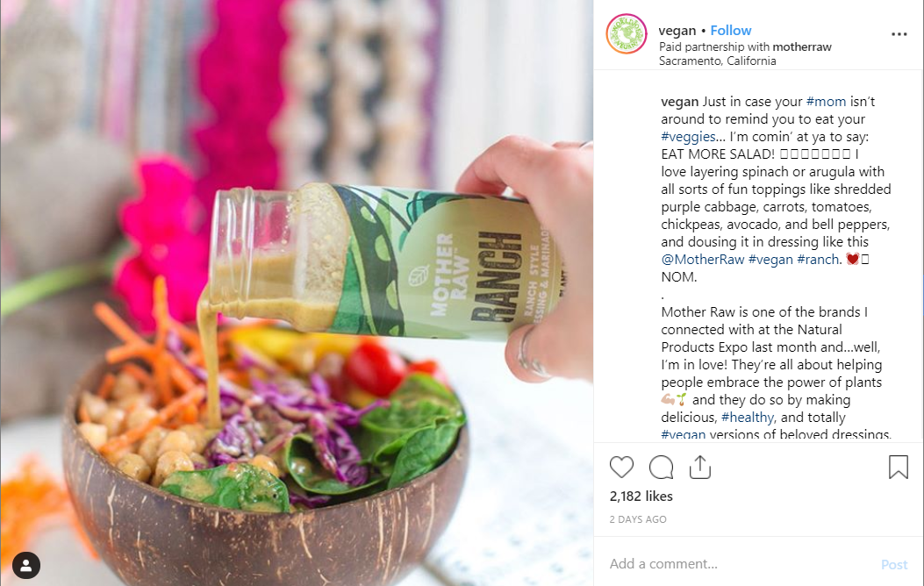Open the Sacramento, California location

click(717, 61)
